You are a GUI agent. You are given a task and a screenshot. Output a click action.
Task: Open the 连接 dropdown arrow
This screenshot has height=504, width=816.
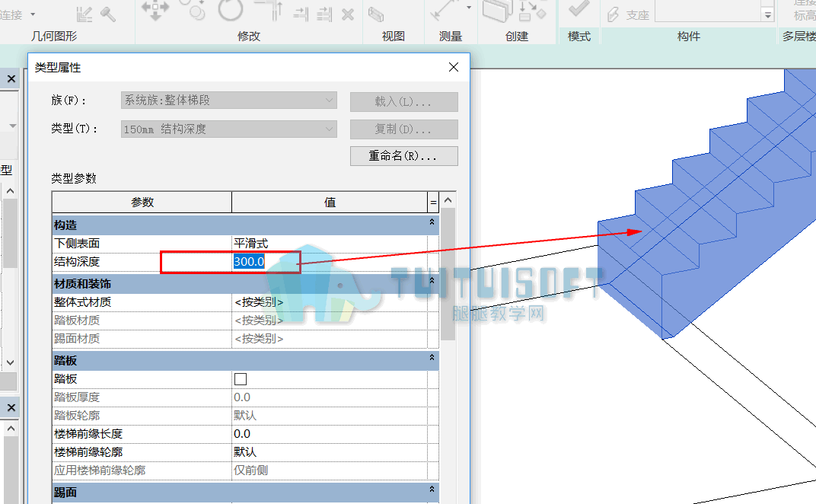(33, 14)
